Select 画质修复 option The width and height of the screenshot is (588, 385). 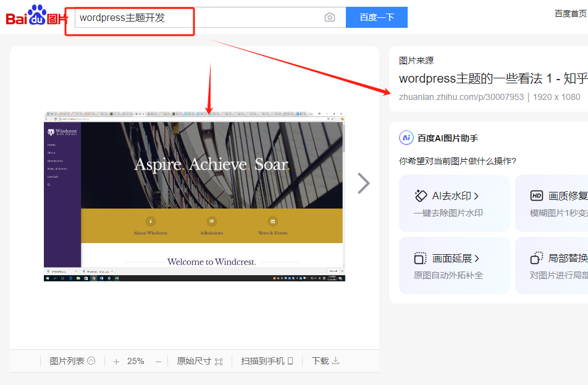552,203
